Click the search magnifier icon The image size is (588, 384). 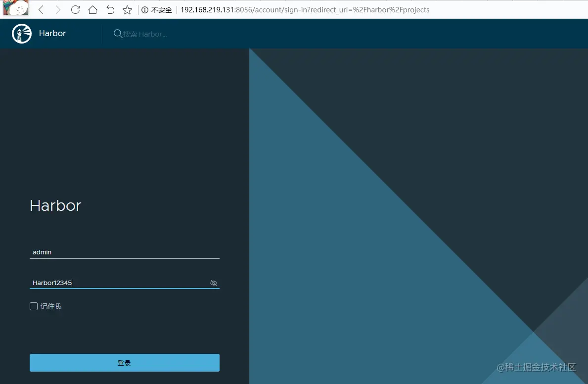(x=118, y=34)
